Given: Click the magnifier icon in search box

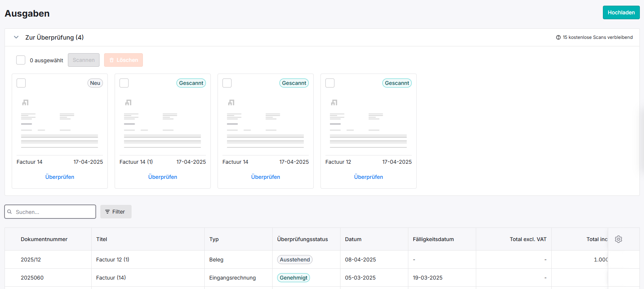Looking at the screenshot, I should (x=10, y=212).
